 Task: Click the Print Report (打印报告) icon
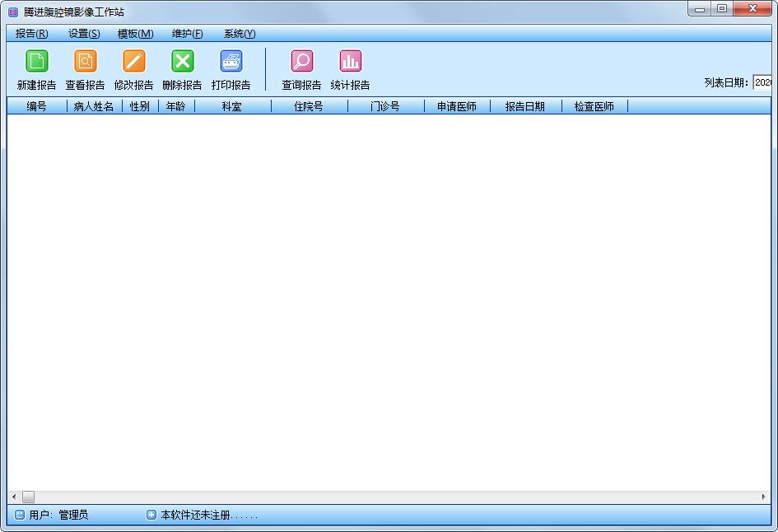[x=231, y=62]
